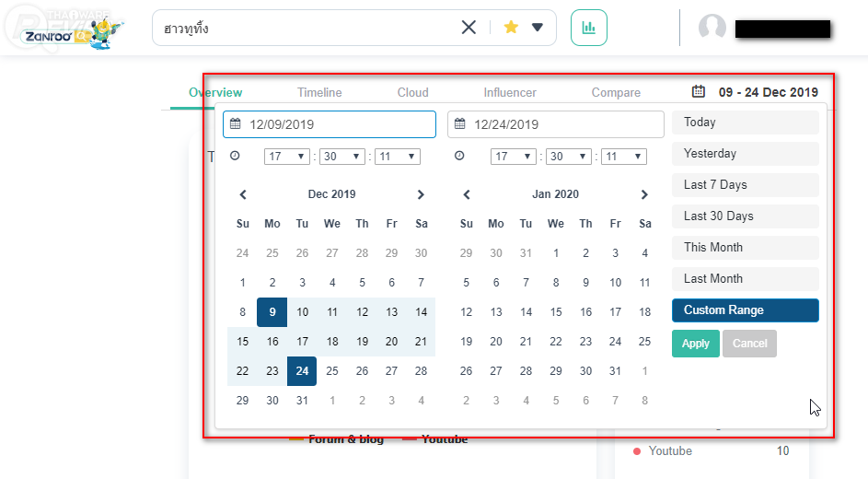The height and width of the screenshot is (479, 868).
Task: Click the user avatar icon
Action: click(x=712, y=26)
